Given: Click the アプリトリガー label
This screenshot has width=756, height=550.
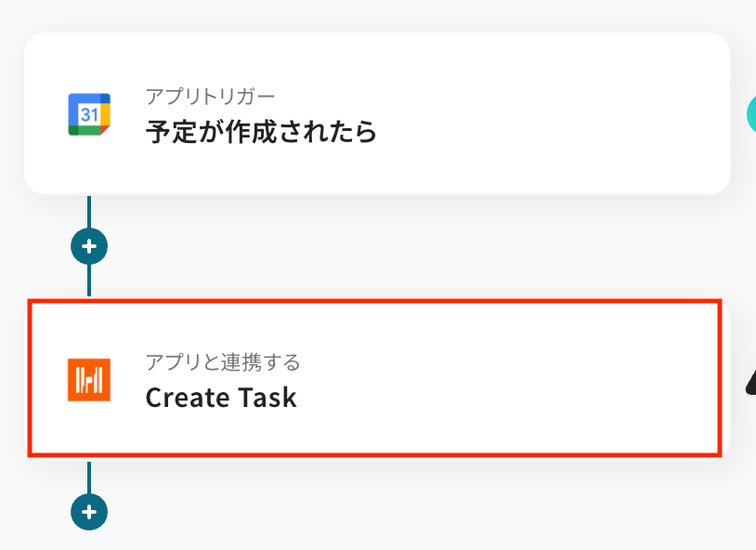Looking at the screenshot, I should [x=210, y=97].
